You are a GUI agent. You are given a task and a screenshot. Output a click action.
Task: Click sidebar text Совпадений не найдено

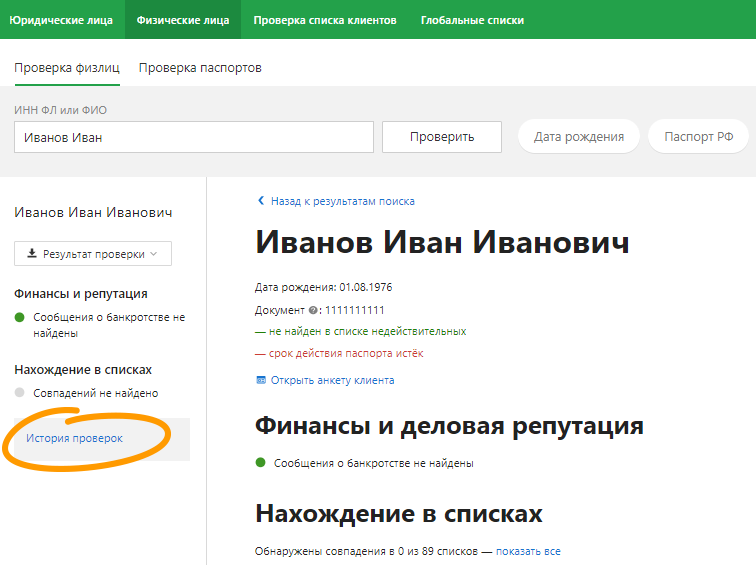point(95,393)
